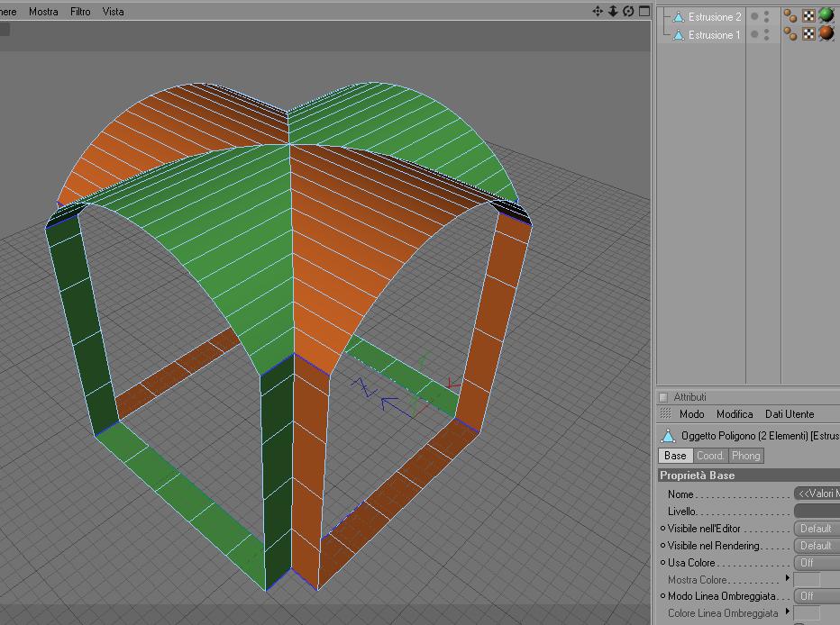Click the viewport pan/move camera icon
This screenshot has width=840, height=625.
click(598, 11)
